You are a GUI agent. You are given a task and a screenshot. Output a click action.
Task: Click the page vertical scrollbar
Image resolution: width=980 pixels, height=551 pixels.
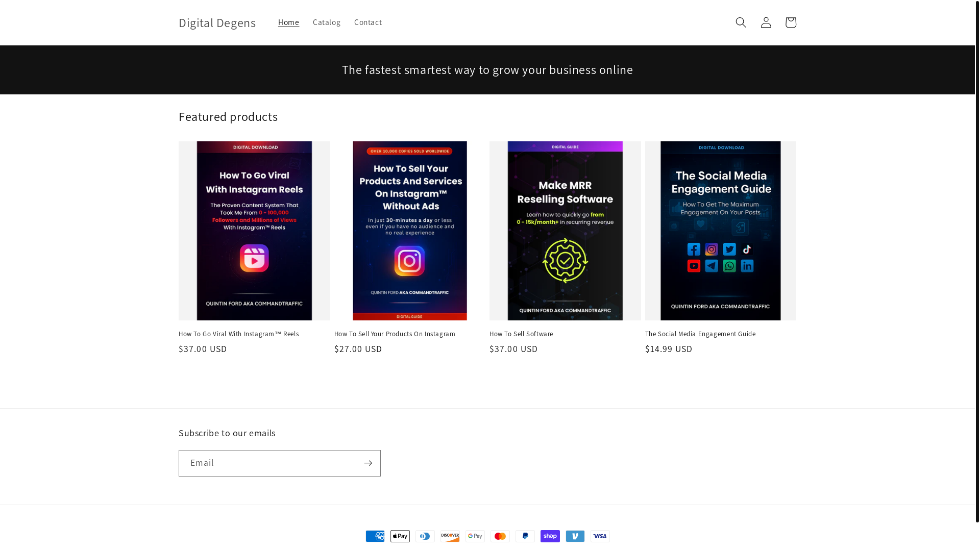977,261
